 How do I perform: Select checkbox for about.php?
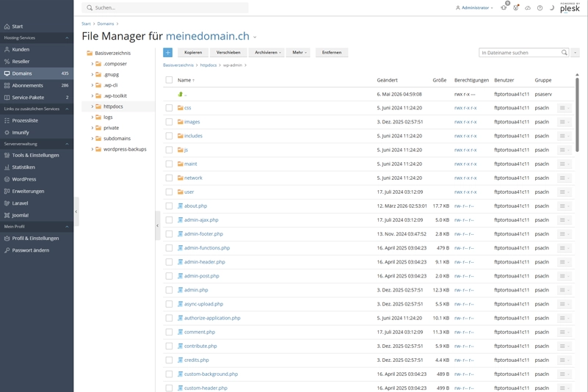(169, 206)
